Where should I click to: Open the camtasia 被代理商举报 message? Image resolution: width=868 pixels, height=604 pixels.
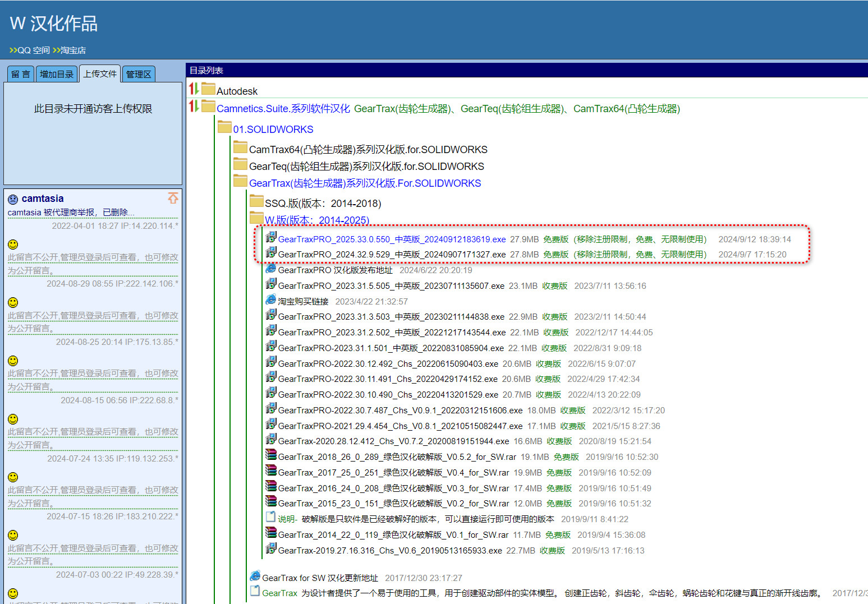[71, 213]
